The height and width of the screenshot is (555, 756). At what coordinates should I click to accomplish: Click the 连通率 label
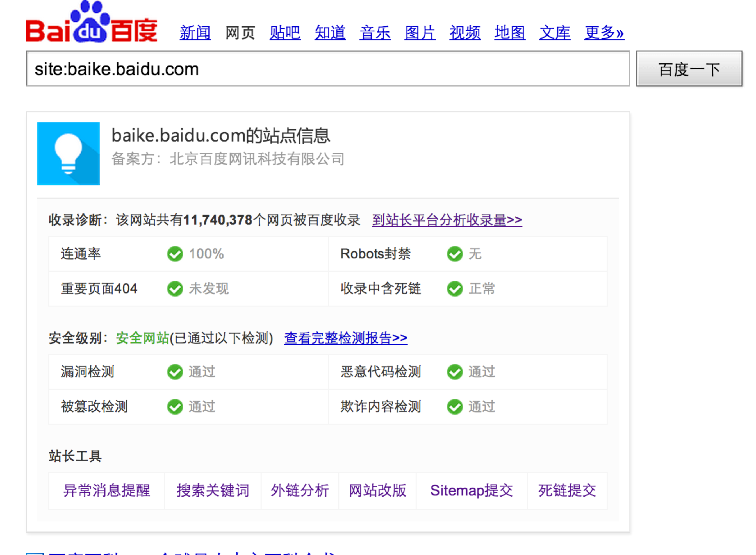coord(81,254)
